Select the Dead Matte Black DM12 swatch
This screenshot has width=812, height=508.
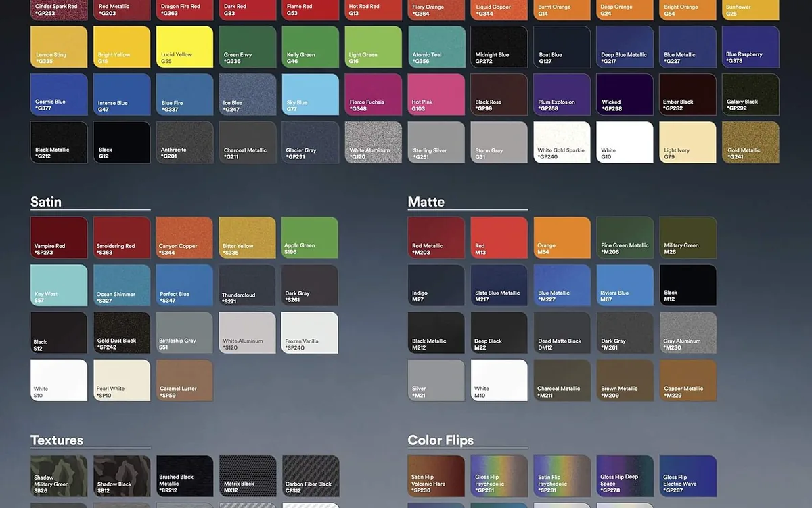(562, 333)
